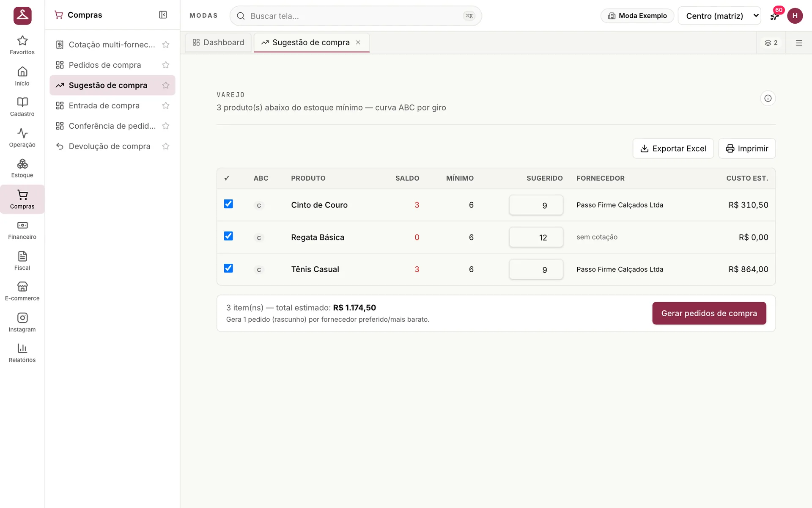Uncheck the Tênis Casual row checkbox
This screenshot has width=812, height=508.
[228, 268]
